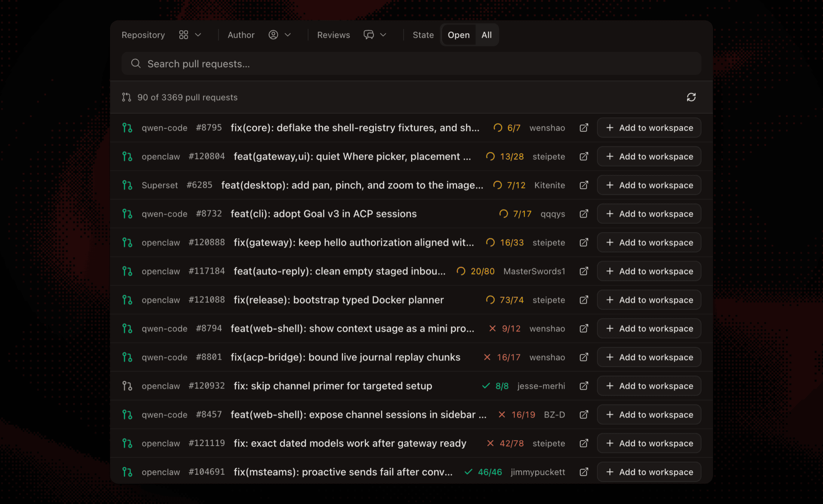Open PR #104691 external link icon

584,472
